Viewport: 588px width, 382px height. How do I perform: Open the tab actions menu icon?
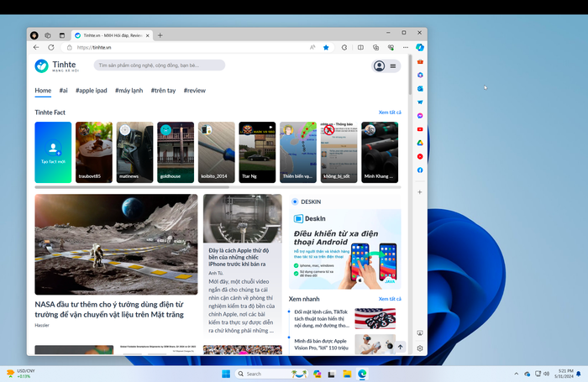click(62, 35)
